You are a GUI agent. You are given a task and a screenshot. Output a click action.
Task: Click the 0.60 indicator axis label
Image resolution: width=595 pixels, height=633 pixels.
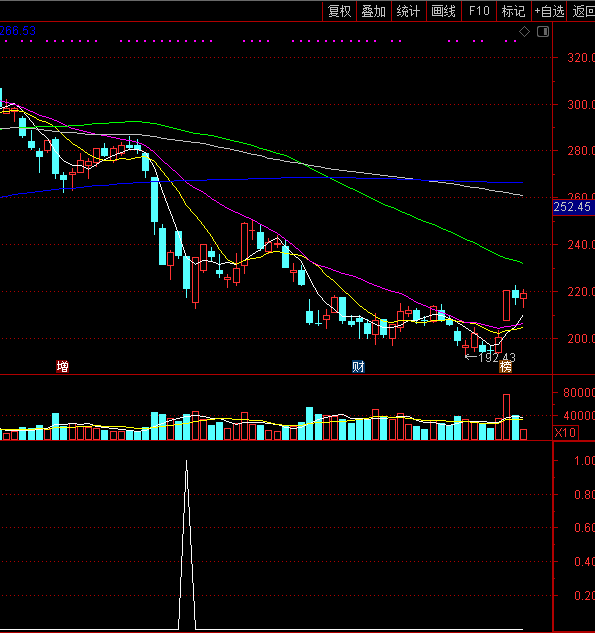pos(584,528)
